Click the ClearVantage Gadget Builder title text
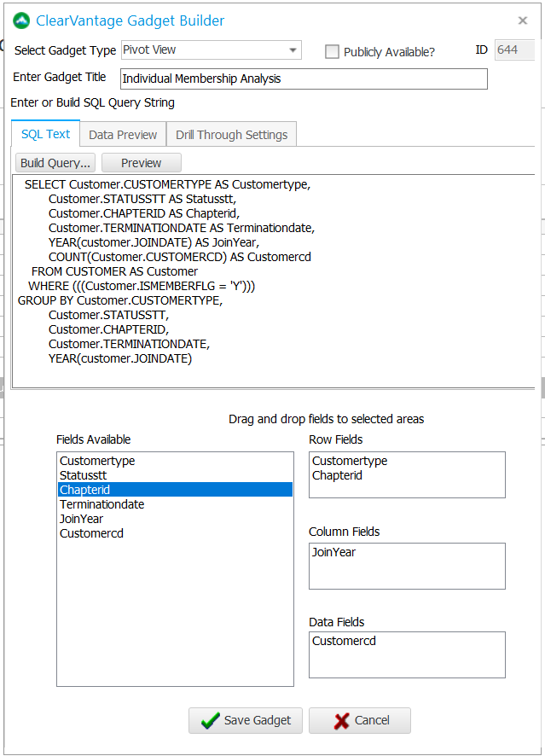545x756 pixels. (x=130, y=20)
